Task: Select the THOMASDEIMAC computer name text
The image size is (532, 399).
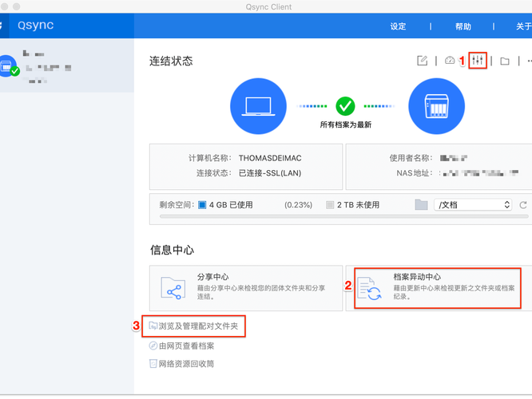Action: pos(270,158)
